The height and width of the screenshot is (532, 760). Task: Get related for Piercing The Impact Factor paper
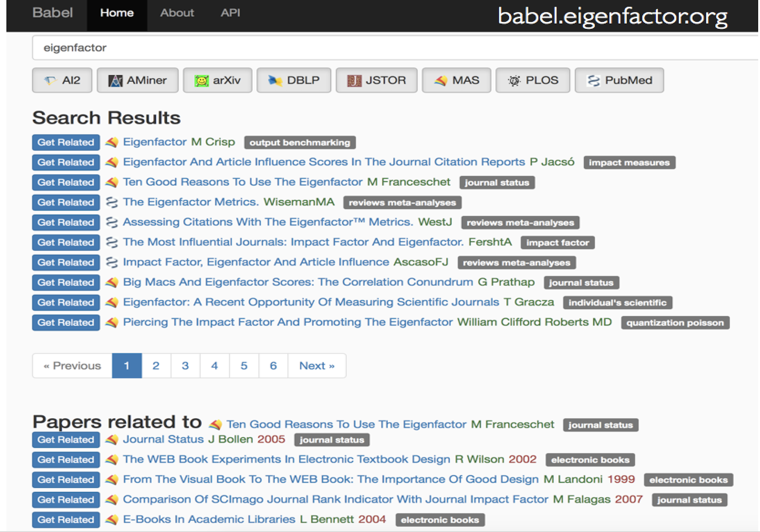(x=66, y=323)
